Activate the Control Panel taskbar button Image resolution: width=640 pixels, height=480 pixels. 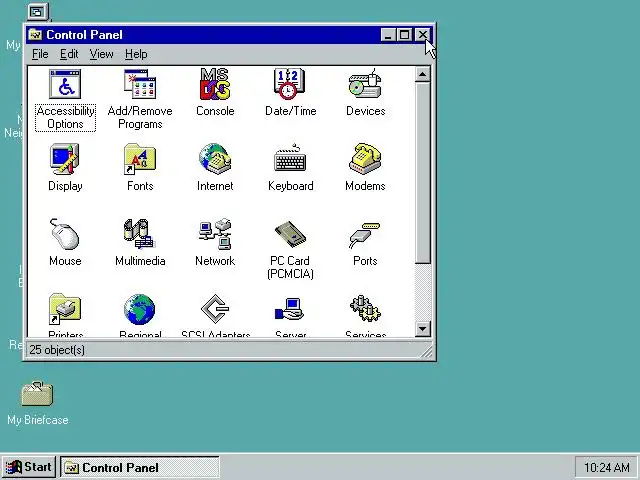(x=140, y=467)
